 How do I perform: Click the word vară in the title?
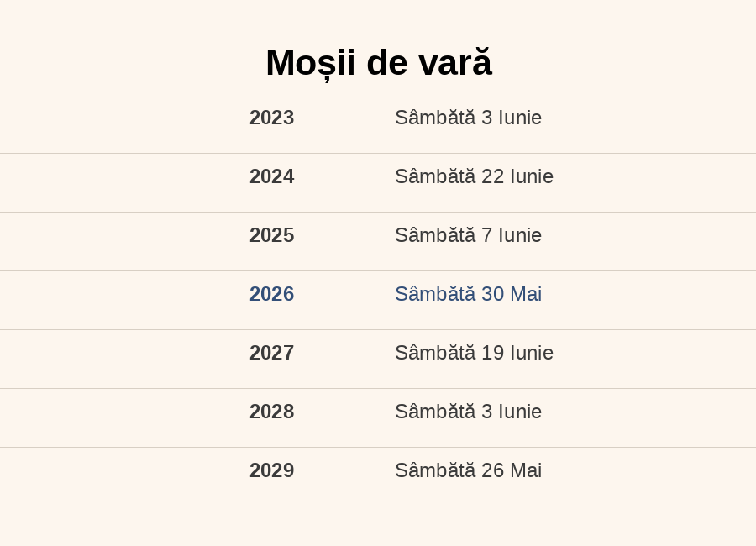[x=454, y=63]
